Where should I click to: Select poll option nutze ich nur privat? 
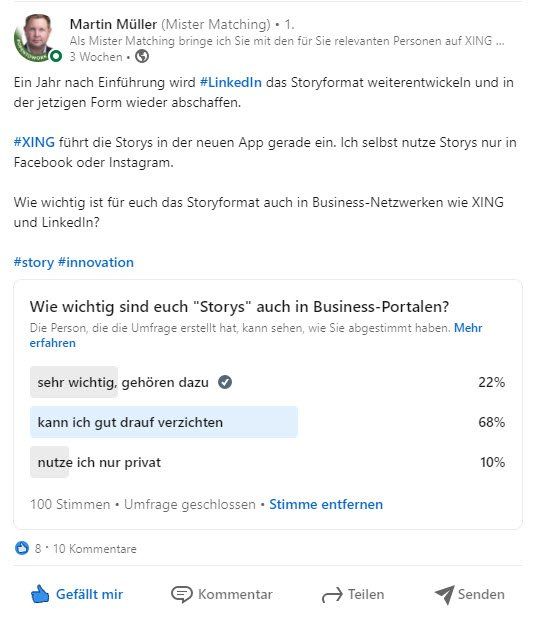tap(268, 462)
